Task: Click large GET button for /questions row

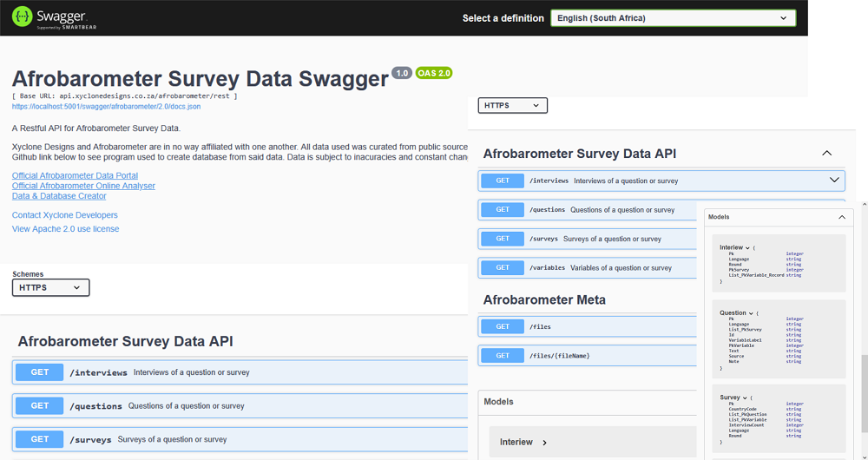Action: (40, 405)
